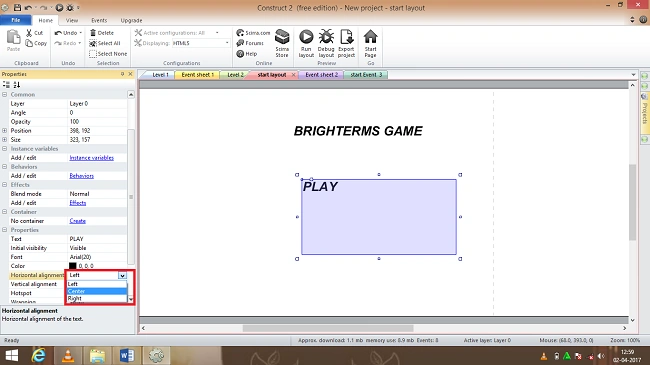
Task: Open Help in the Online group
Action: (x=247, y=54)
